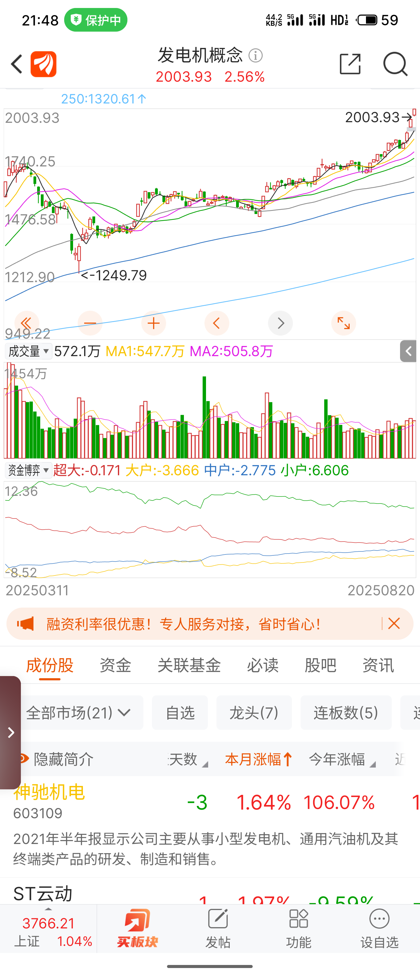Expand chart to fullscreen

(344, 323)
